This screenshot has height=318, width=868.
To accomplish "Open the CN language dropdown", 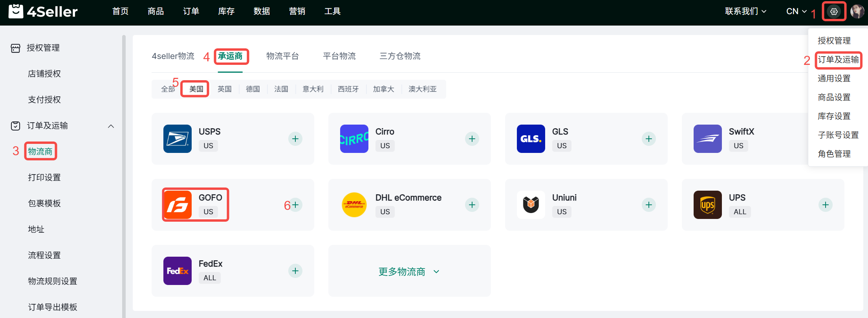I will point(796,12).
